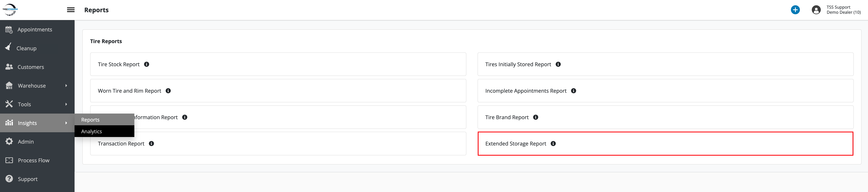This screenshot has height=192, width=868.
Task: Go to Appointments in sidebar
Action: click(x=35, y=30)
